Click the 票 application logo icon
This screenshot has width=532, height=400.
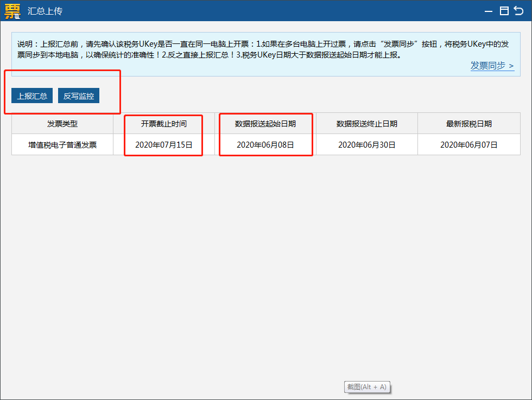[12, 11]
